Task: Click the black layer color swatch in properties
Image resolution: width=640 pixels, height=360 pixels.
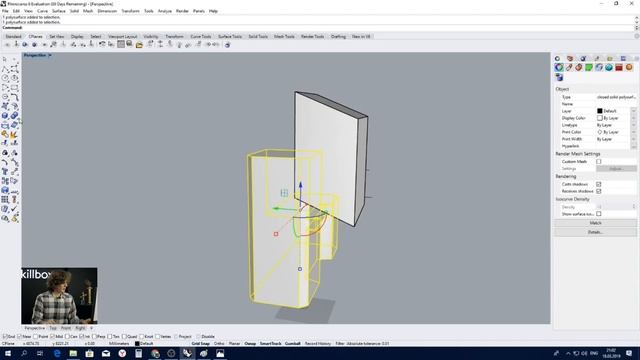Action: pyautogui.click(x=600, y=111)
